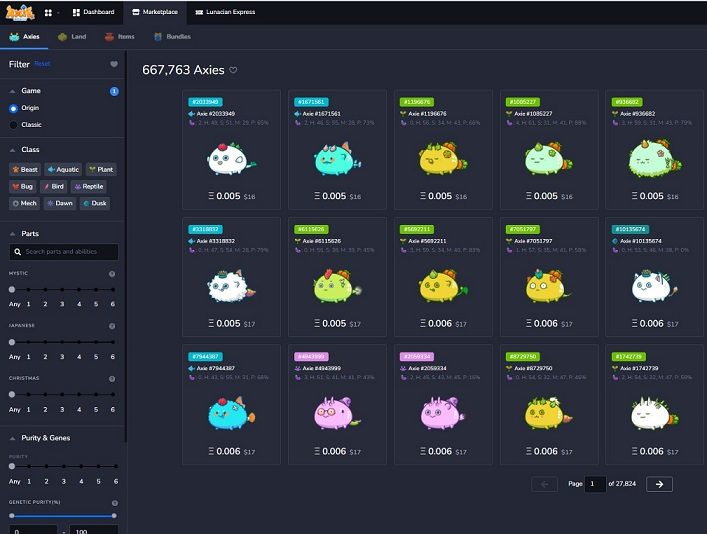This screenshot has width=707, height=534.
Task: Reset all filters
Action: (42, 64)
